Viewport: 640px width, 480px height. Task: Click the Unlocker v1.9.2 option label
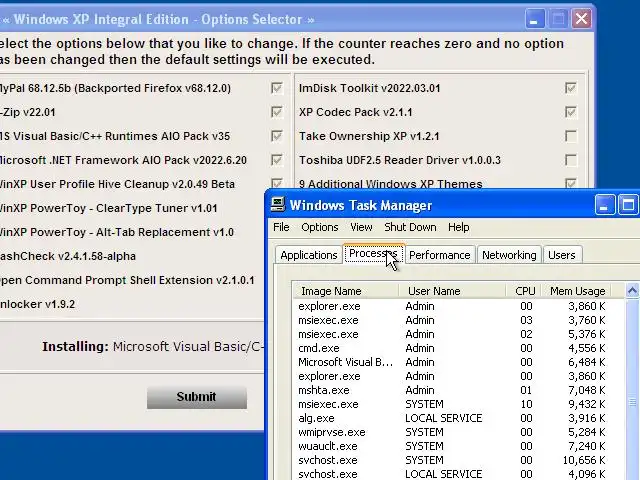point(38,304)
